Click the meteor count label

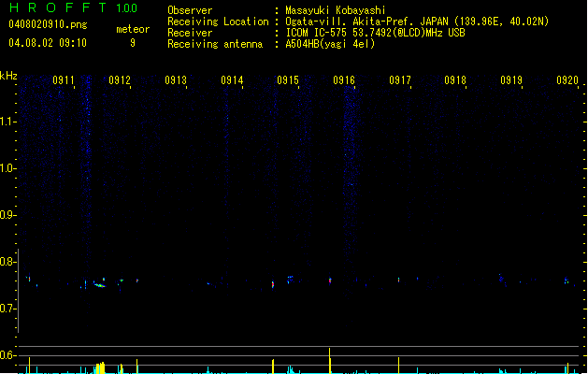pos(133,29)
